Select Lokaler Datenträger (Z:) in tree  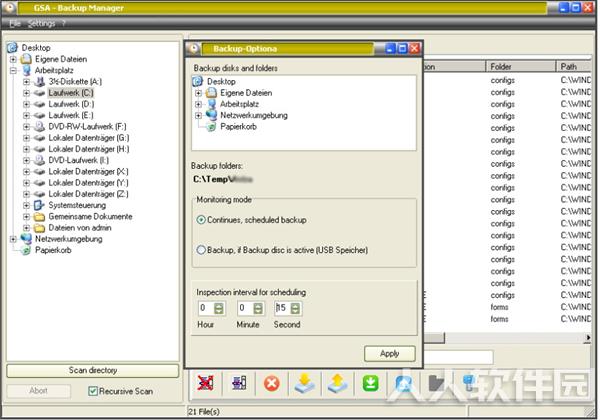click(x=88, y=194)
